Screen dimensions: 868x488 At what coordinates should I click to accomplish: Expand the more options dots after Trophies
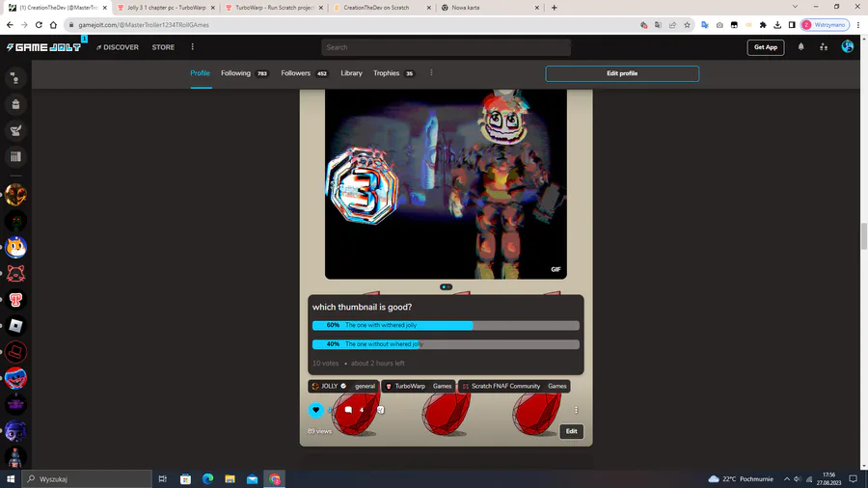click(x=431, y=73)
